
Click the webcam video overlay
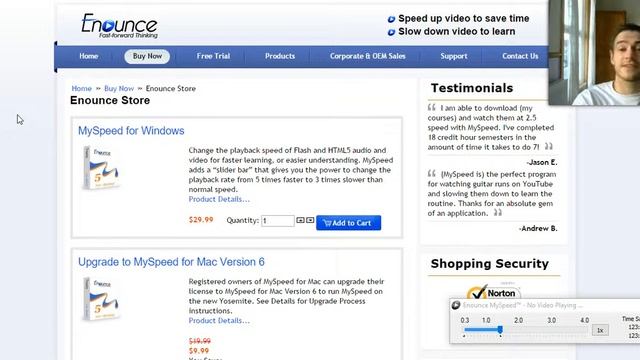[x=594, y=52]
